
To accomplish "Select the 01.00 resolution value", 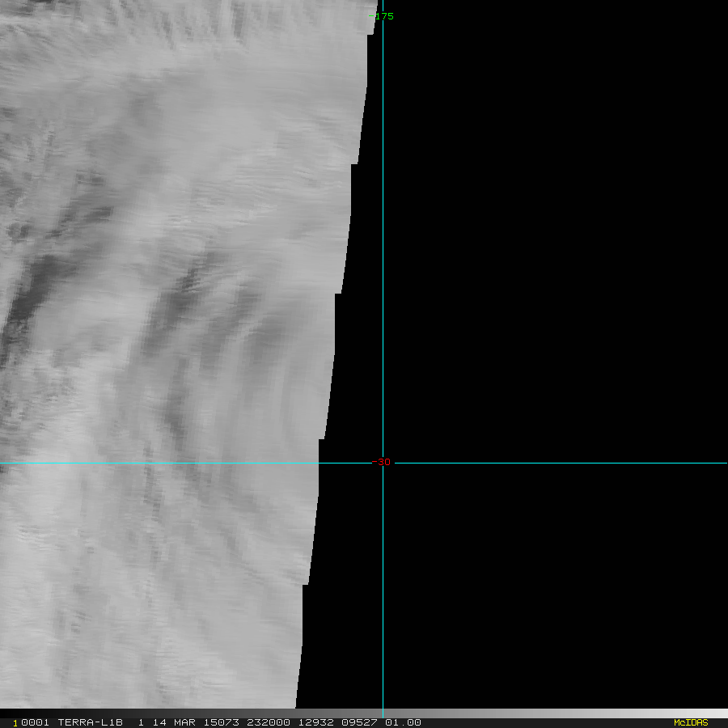I will pyautogui.click(x=403, y=722).
